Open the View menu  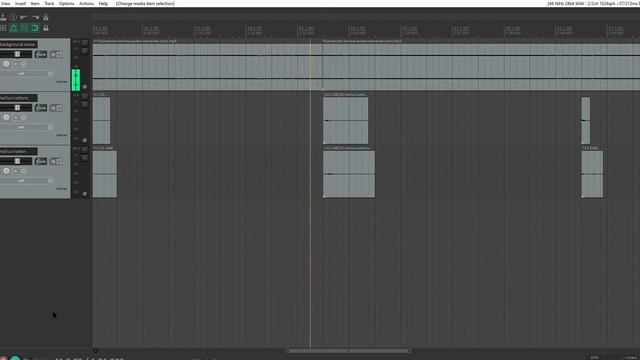5,3
